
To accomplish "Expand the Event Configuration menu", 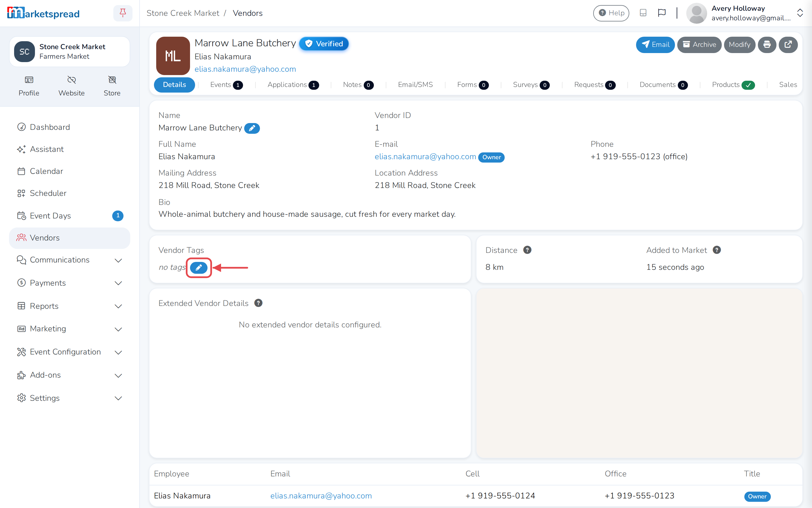I will point(69,352).
